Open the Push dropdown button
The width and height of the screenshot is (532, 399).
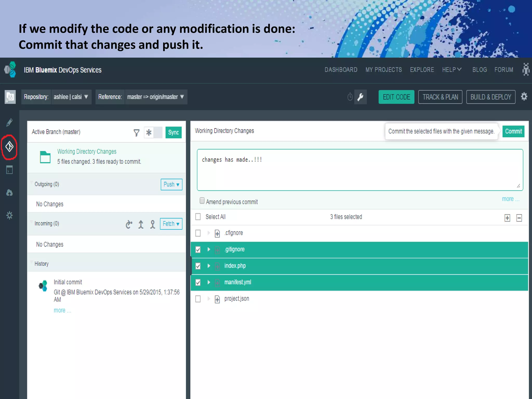171,184
